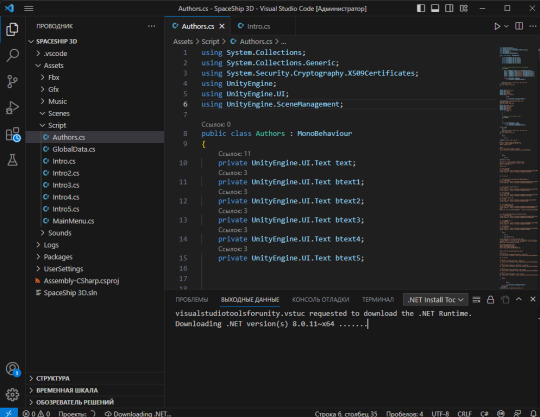The height and width of the screenshot is (417, 540).
Task: Switch to the ПРОБЛЕМЫ panel tab
Action: click(192, 300)
